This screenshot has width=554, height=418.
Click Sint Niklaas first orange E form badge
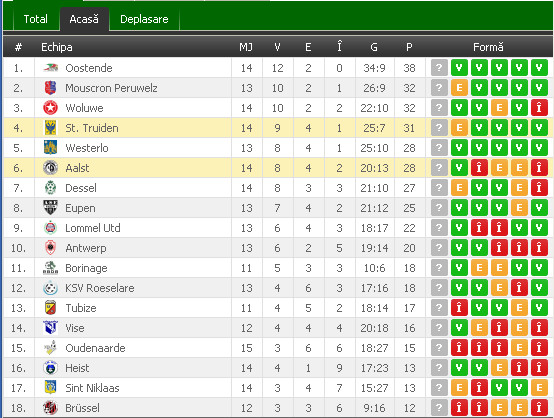pos(459,388)
